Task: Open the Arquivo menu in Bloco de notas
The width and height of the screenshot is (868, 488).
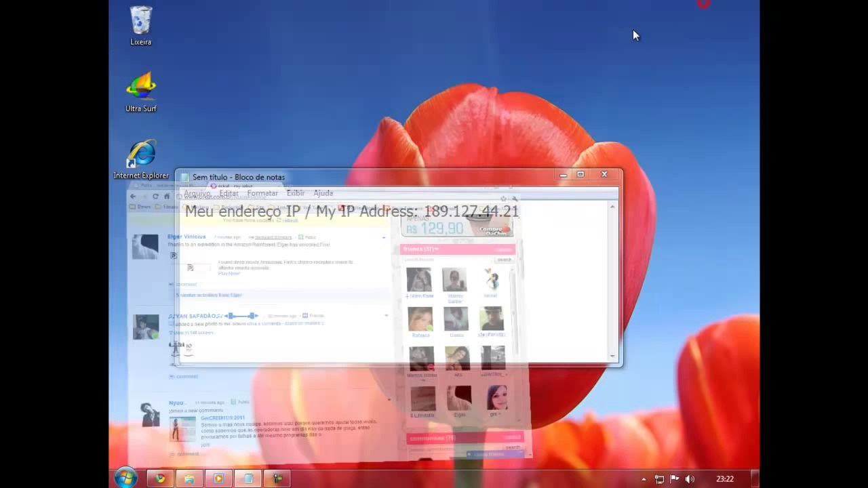Action: click(x=197, y=193)
